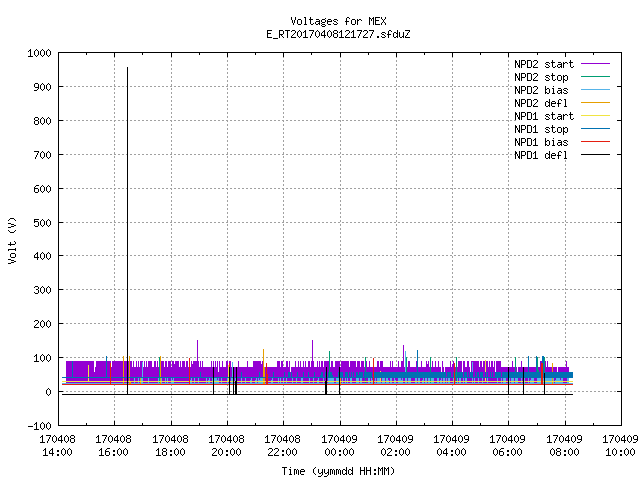Click the '170409 00:00' x-axis tick label
This screenshot has width=640, height=480.
(x=339, y=446)
